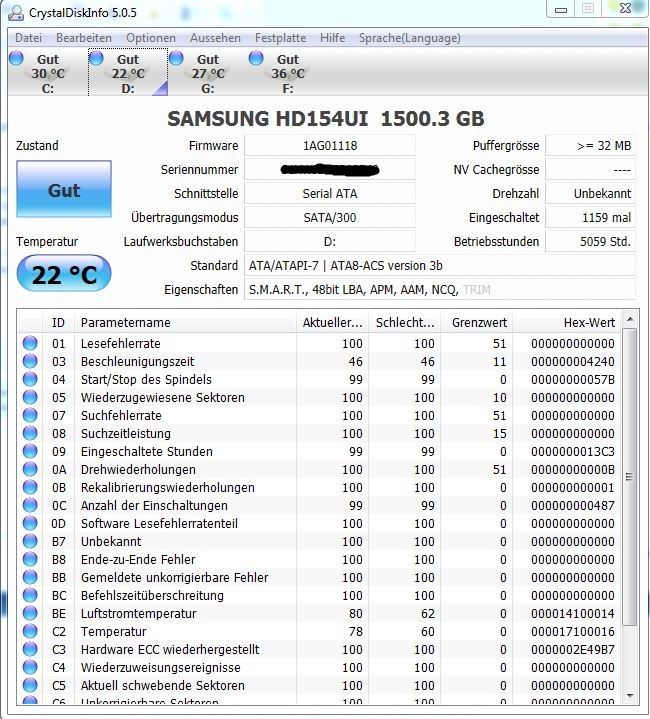Open the Datei menu
This screenshot has height=719, width=650.
coord(28,38)
